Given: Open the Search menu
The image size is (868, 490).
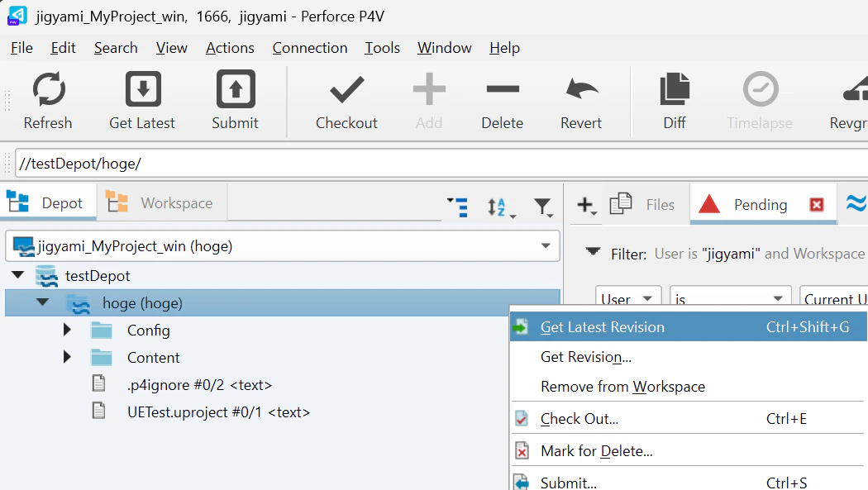Looking at the screenshot, I should coord(116,48).
